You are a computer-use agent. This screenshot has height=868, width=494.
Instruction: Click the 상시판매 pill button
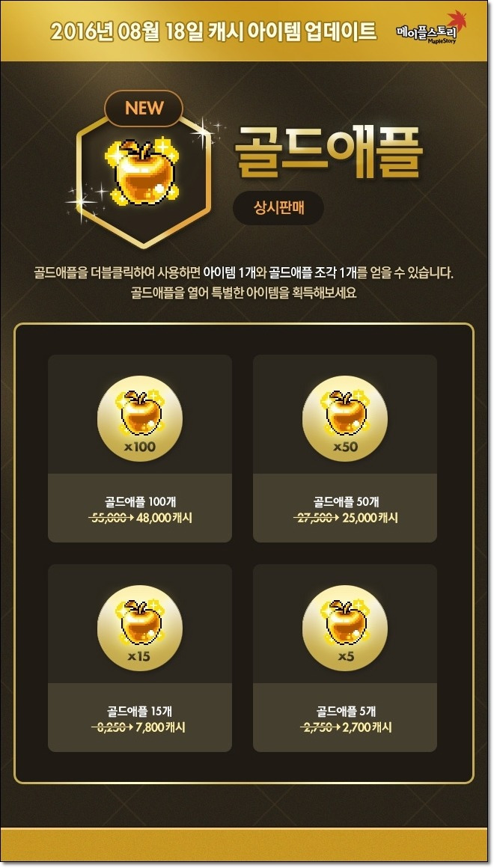[278, 210]
